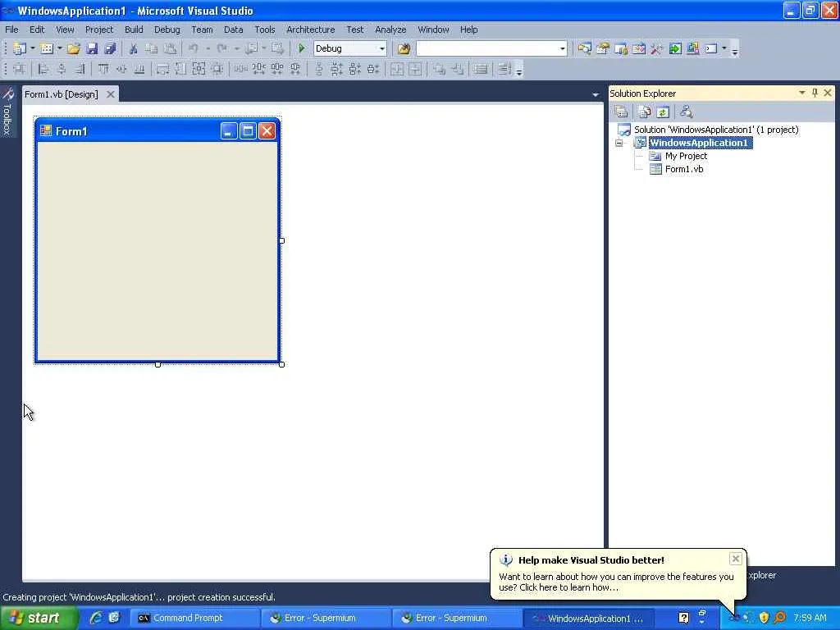Click the Add New Item icon
840x630 pixels.
47,48
